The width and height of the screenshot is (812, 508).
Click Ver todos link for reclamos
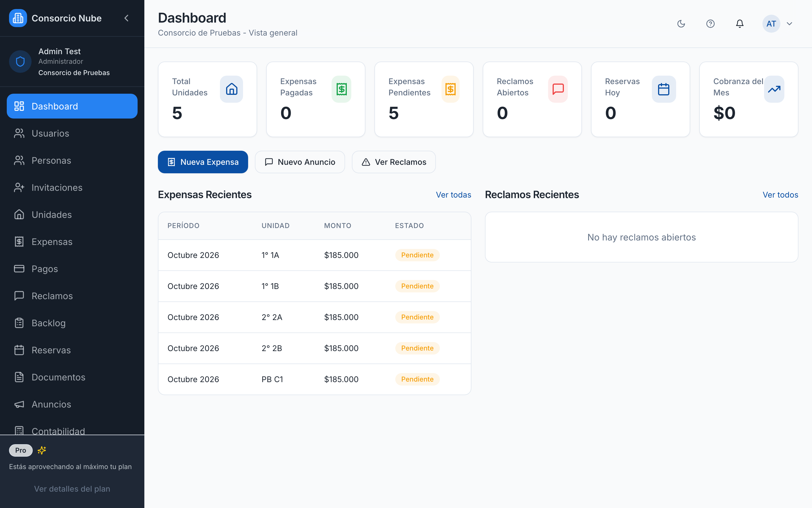780,195
